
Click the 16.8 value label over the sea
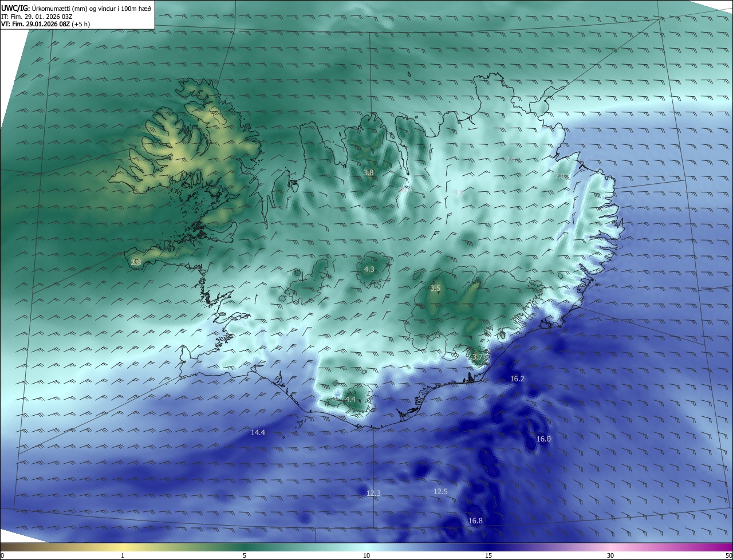tap(475, 521)
